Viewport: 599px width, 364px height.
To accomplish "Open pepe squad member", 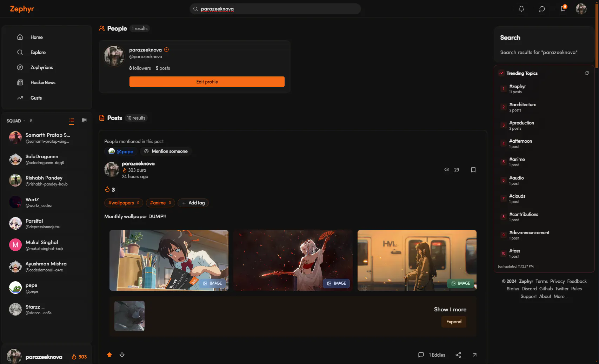I will [47, 288].
